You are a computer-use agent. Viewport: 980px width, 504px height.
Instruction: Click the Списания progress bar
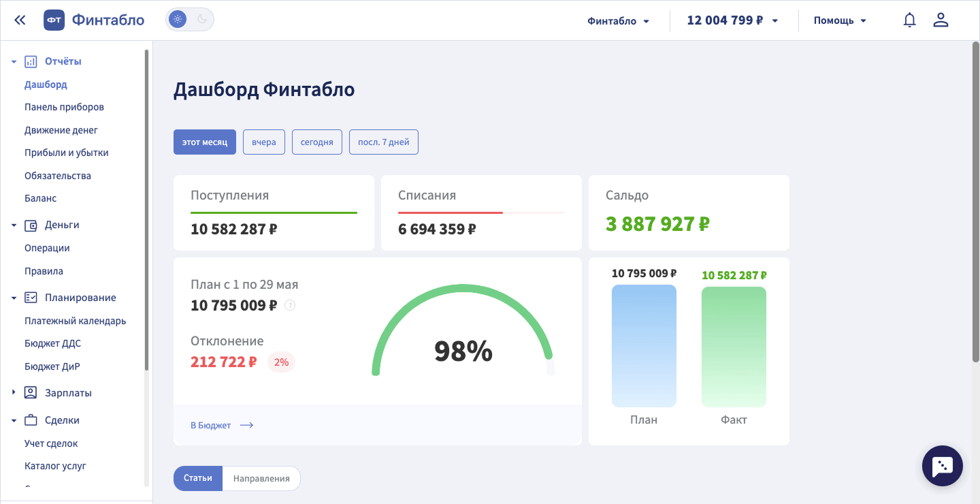coord(481,213)
